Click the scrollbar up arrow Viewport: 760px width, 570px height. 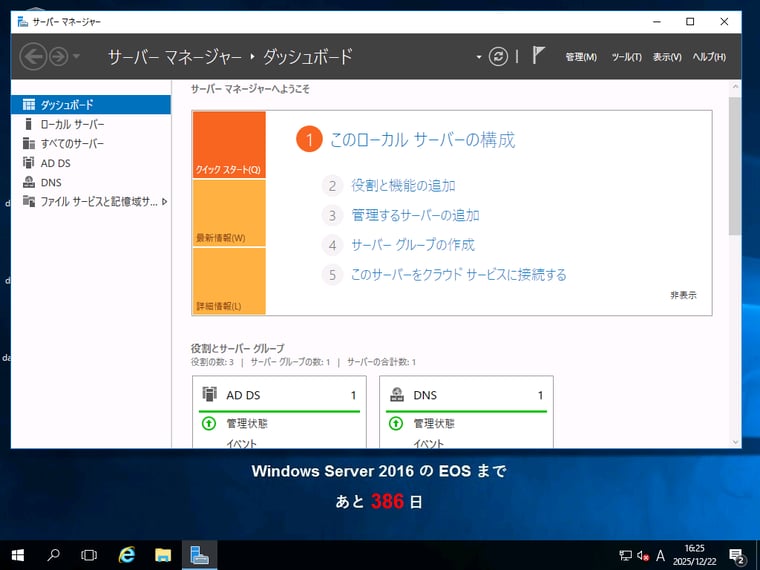point(735,87)
